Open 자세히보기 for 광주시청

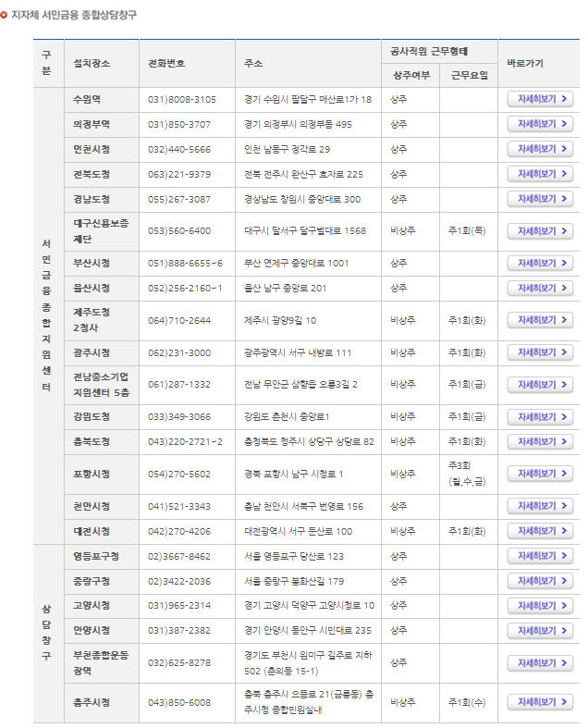540,352
